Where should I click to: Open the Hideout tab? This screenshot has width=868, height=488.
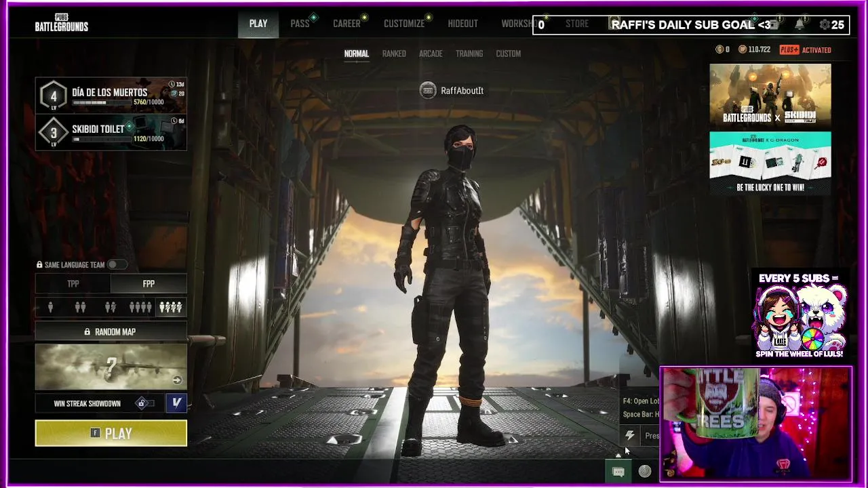463,24
